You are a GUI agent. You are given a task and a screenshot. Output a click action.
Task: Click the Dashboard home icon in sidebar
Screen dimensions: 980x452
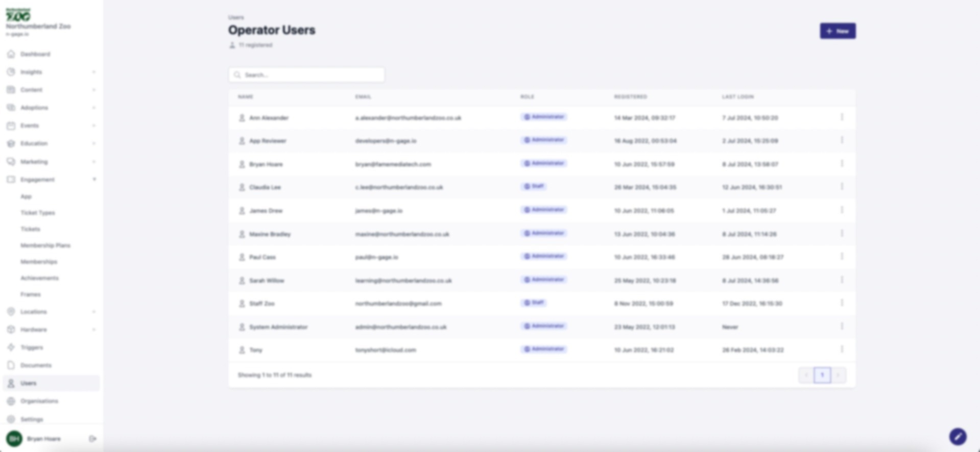pos(11,54)
